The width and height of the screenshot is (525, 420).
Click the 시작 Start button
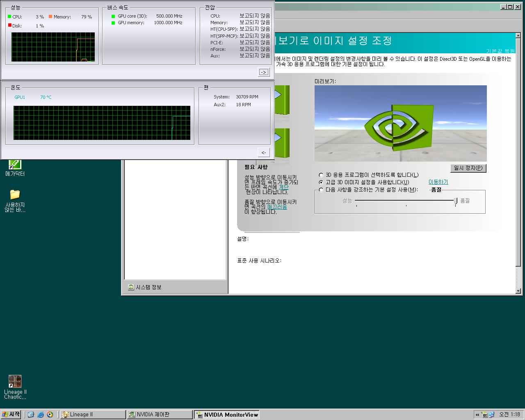(x=11, y=415)
